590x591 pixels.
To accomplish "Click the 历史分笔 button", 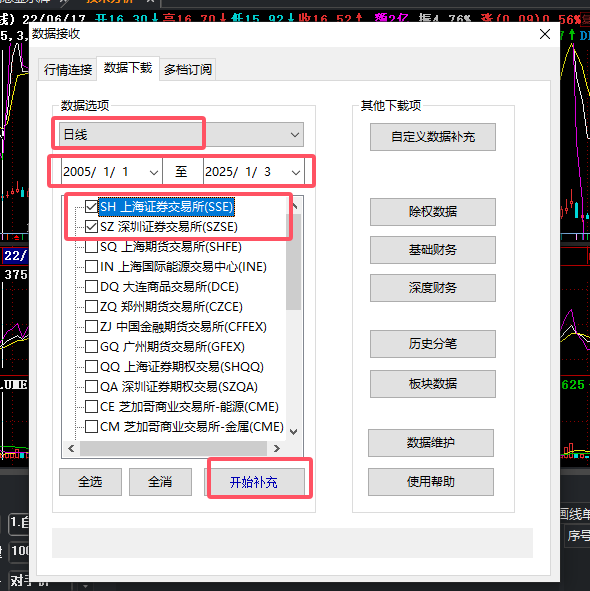I will click(x=433, y=344).
